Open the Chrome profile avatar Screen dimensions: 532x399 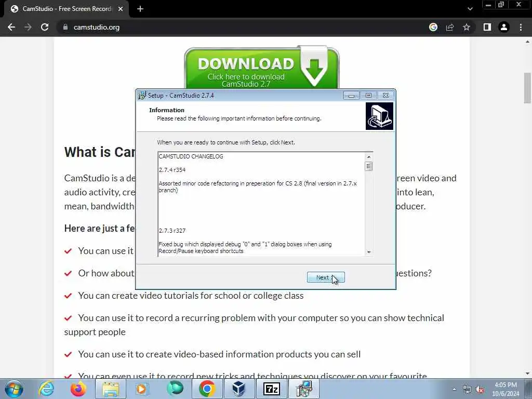(504, 27)
